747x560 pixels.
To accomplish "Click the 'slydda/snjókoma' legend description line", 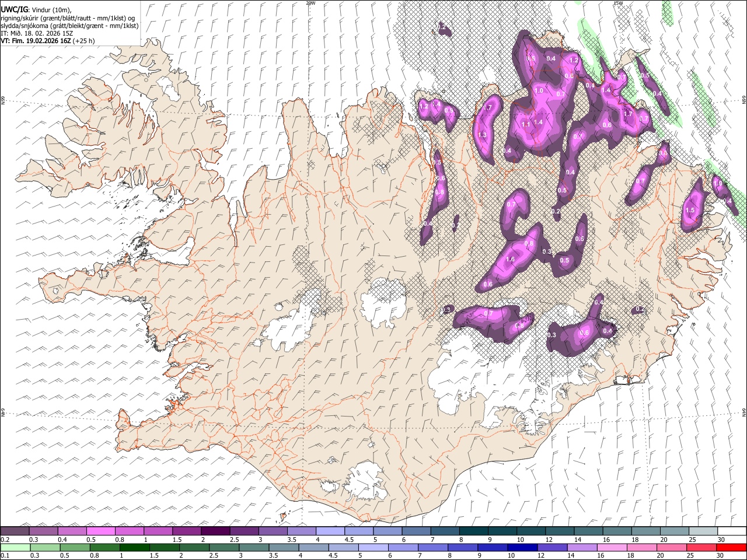I will pos(69,26).
